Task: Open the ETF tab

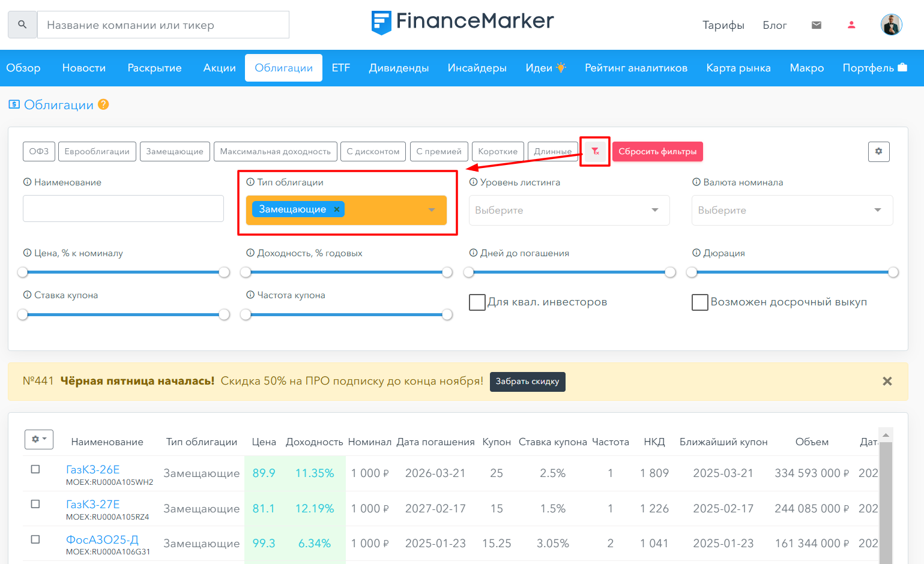Action: tap(341, 68)
